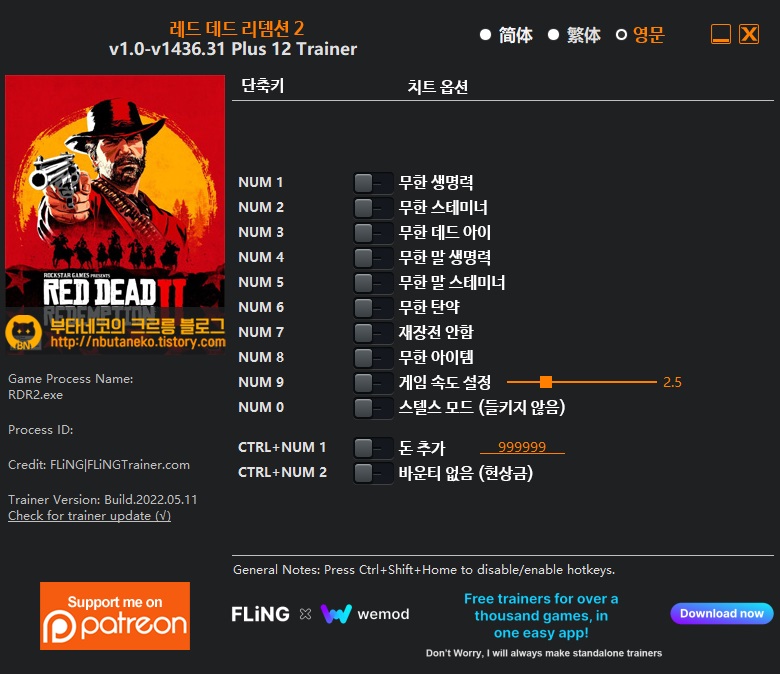Open the Check for trainer update link
This screenshot has width=780, height=674.
coord(89,516)
